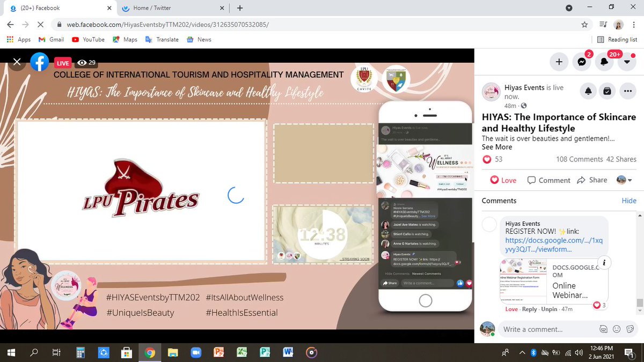Open the volume control in the tray
The width and height of the screenshot is (644, 362).
578,352
